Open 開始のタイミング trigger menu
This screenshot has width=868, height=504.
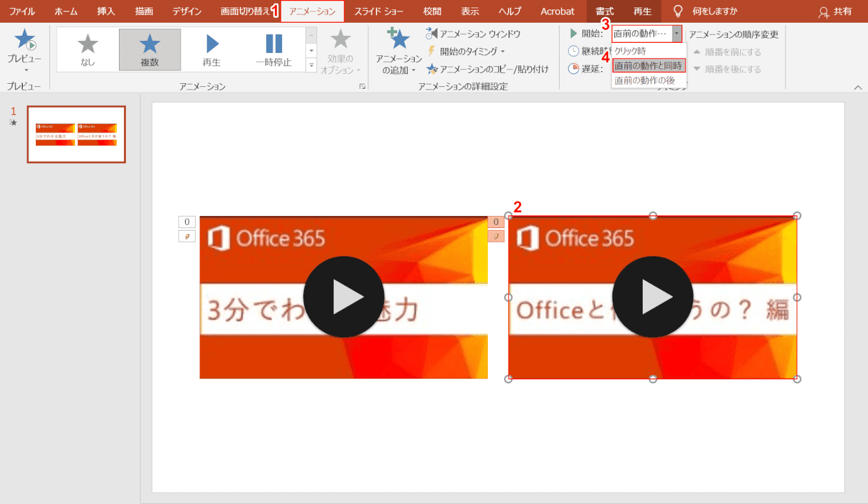coord(466,52)
